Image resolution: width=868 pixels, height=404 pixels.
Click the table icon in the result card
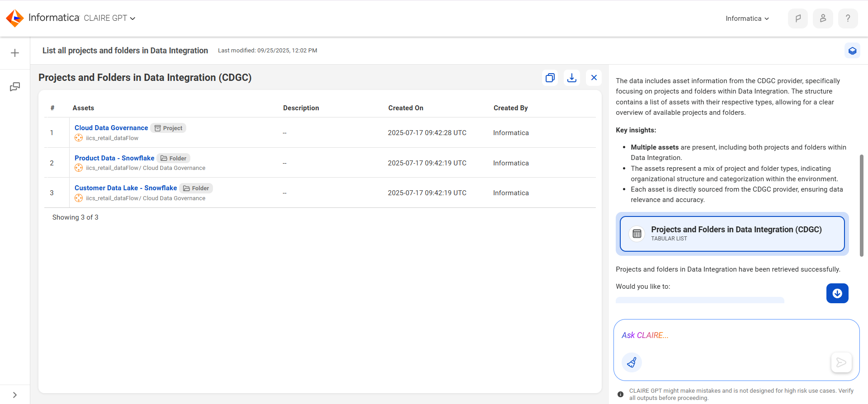pyautogui.click(x=637, y=234)
